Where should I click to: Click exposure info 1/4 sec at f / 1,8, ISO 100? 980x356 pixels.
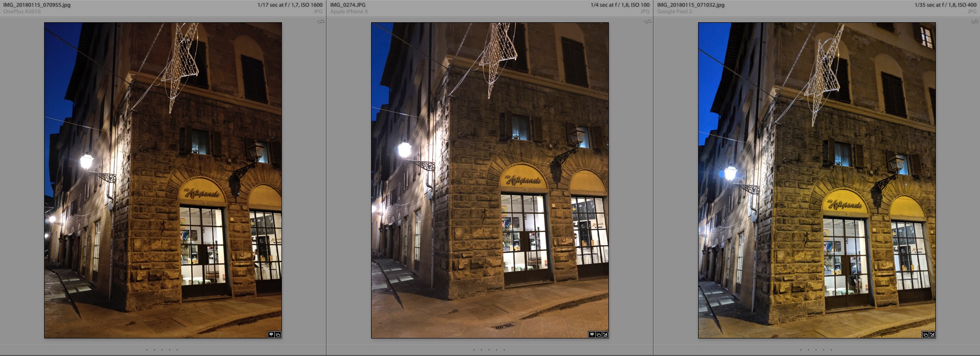click(x=620, y=5)
